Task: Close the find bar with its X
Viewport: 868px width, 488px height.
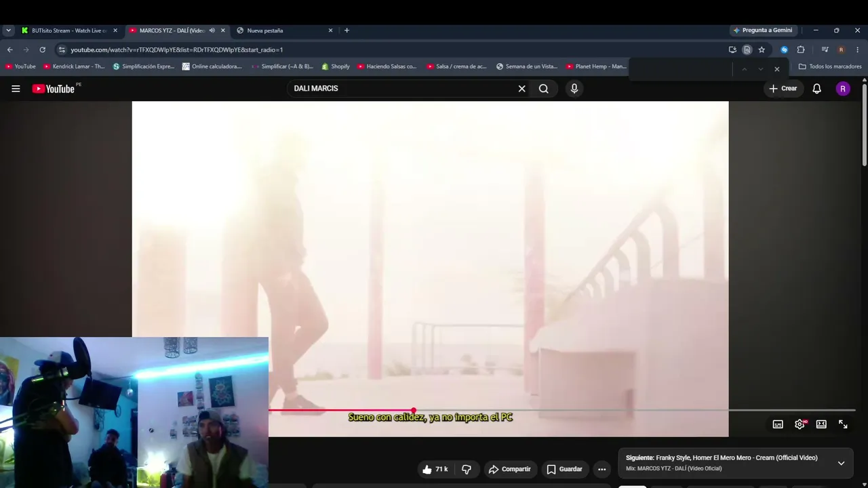Action: 776,69
